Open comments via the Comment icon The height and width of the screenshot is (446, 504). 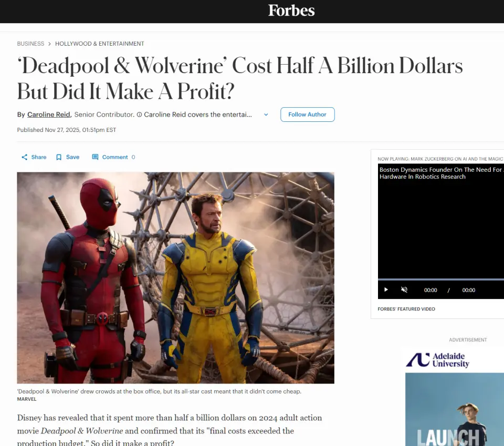click(95, 157)
